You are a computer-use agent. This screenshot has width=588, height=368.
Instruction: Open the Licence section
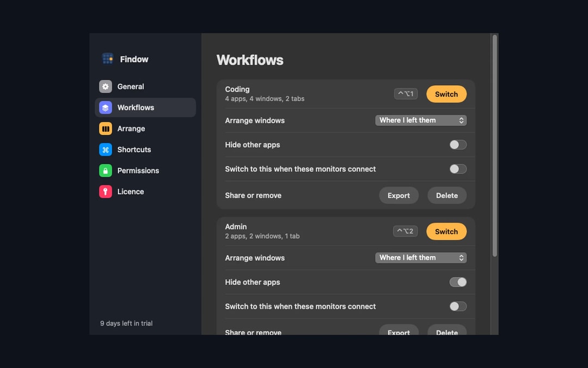click(x=145, y=191)
